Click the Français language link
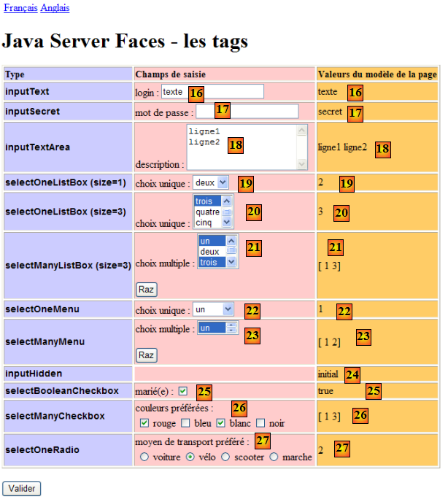 (20, 7)
